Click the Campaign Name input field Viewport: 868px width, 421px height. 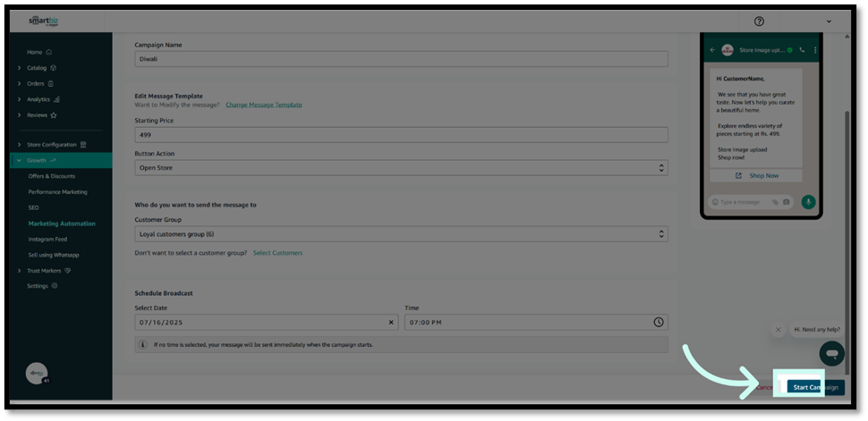(401, 59)
